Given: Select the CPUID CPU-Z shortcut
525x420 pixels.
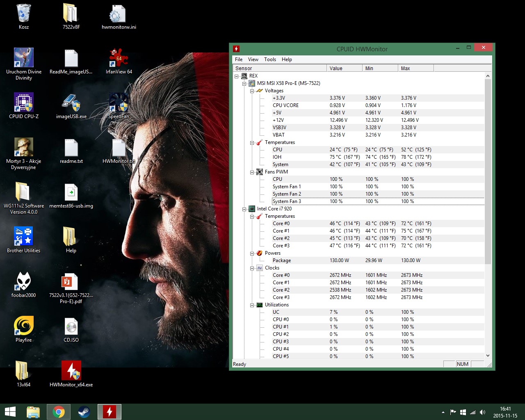Looking at the screenshot, I should [23, 103].
